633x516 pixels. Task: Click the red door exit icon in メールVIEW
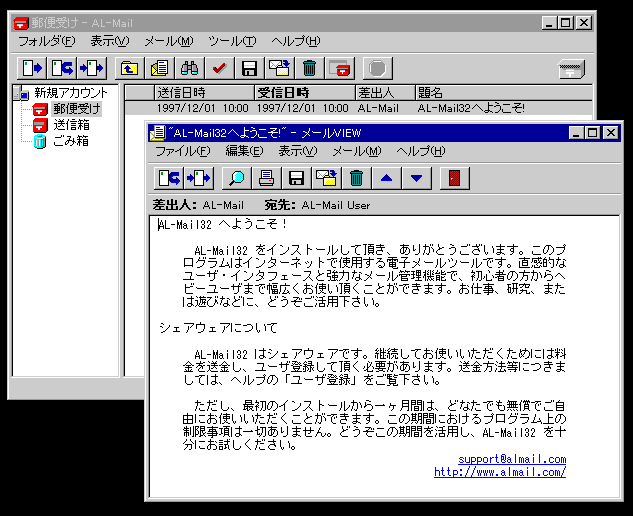click(455, 178)
